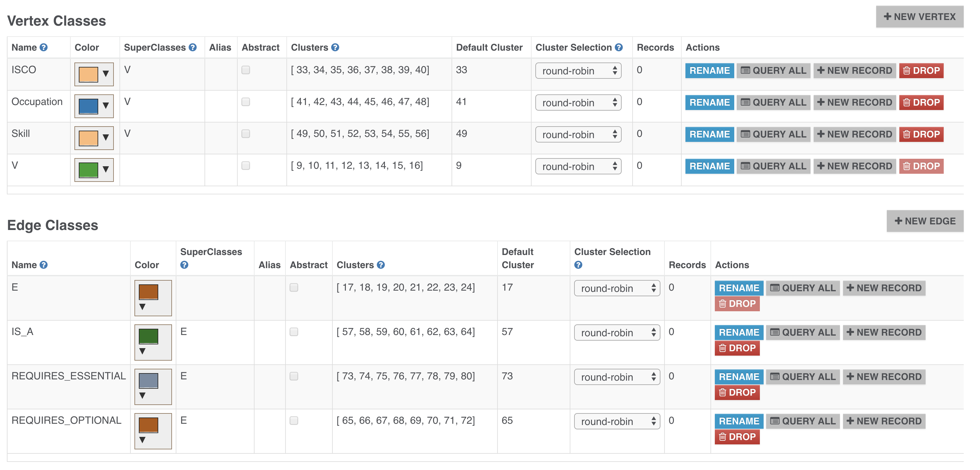The image size is (980, 470).
Task: Query all V class records
Action: (x=773, y=167)
